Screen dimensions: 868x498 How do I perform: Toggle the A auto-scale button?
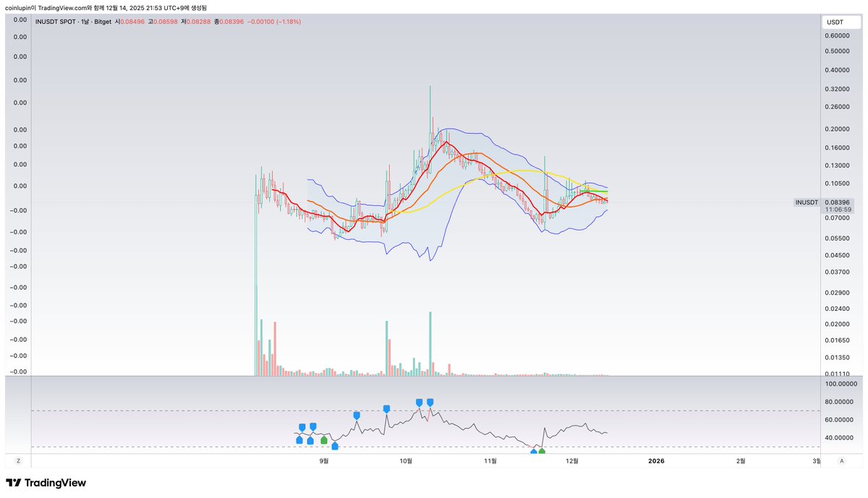841,460
